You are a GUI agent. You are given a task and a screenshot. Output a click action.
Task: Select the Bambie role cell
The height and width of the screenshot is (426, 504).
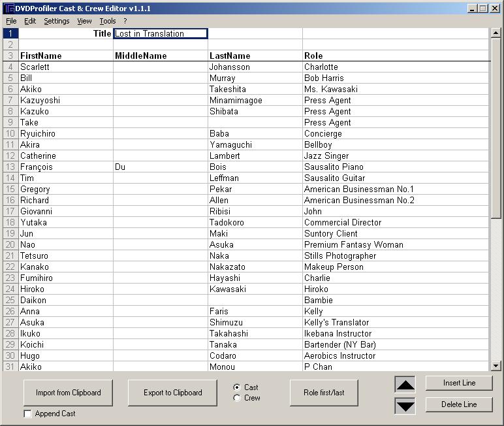[x=396, y=300]
